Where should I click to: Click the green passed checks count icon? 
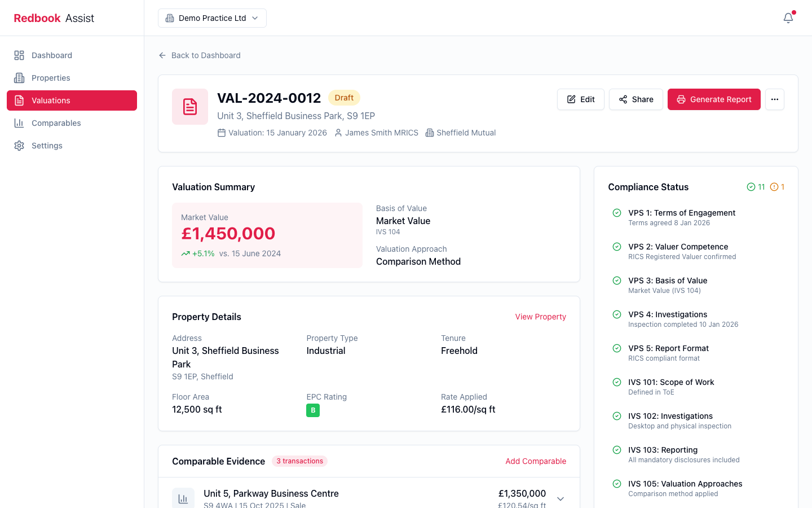[751, 187]
